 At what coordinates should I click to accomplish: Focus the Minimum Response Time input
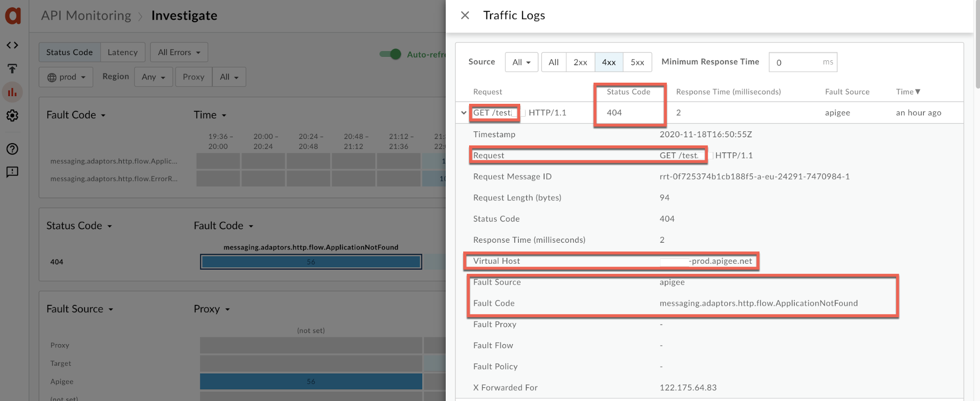(x=803, y=62)
